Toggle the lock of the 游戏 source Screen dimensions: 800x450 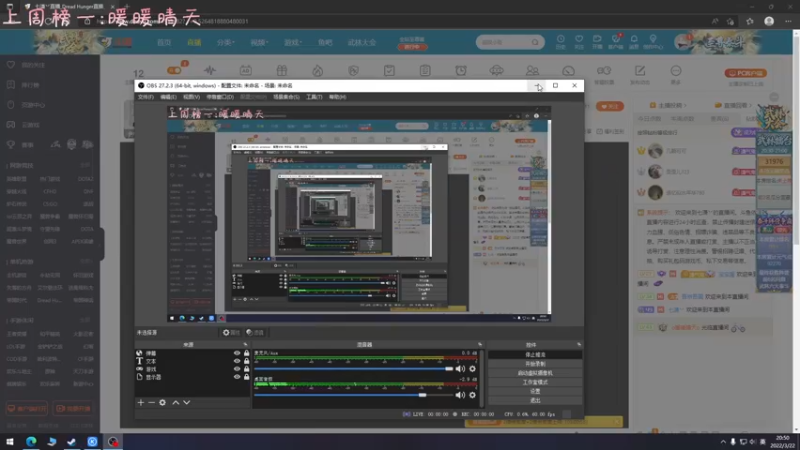[x=246, y=369]
